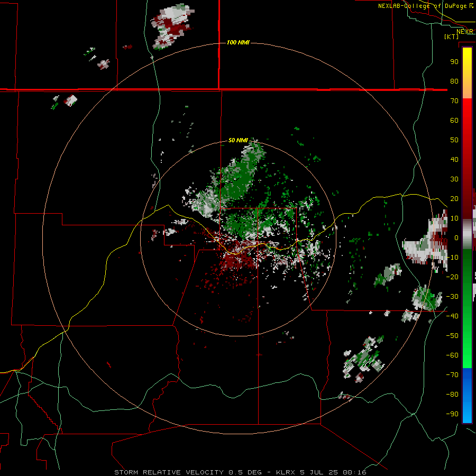The width and height of the screenshot is (476, 476).
Task: Click the 5 JUL 25 date in caption
Action: pyautogui.click(x=319, y=472)
